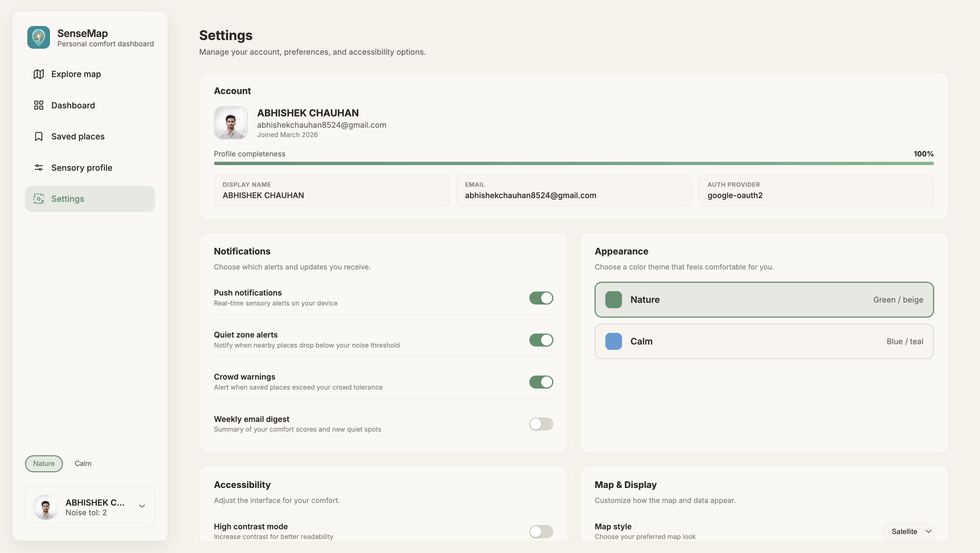The width and height of the screenshot is (980, 553).
Task: Turn off Quiet zone alerts
Action: pyautogui.click(x=541, y=340)
